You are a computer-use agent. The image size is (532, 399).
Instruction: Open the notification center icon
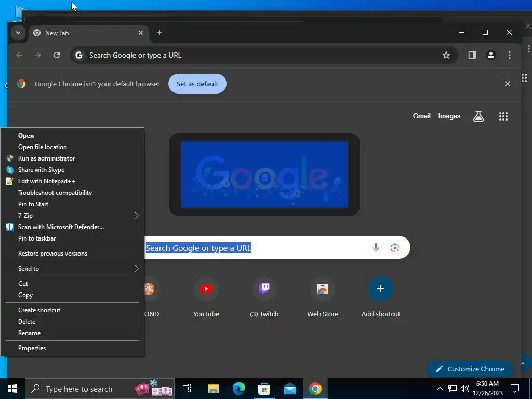coord(515,389)
